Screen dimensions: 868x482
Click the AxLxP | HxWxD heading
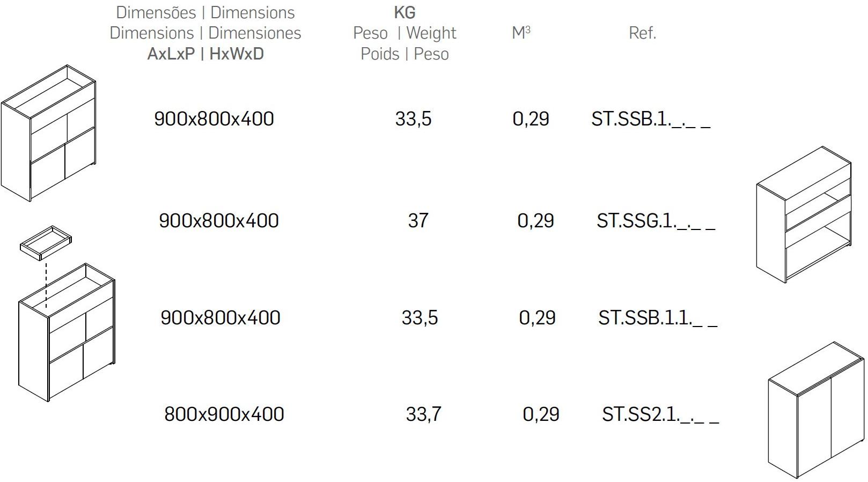click(205, 54)
